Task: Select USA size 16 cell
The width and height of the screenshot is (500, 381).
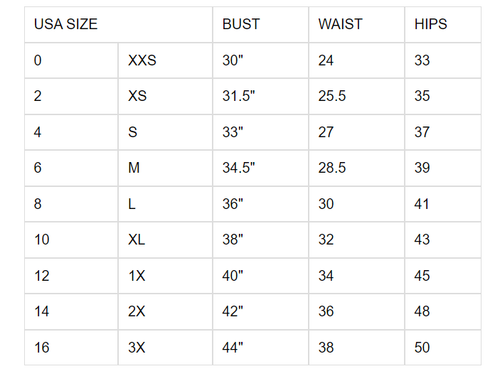Action: click(x=71, y=347)
